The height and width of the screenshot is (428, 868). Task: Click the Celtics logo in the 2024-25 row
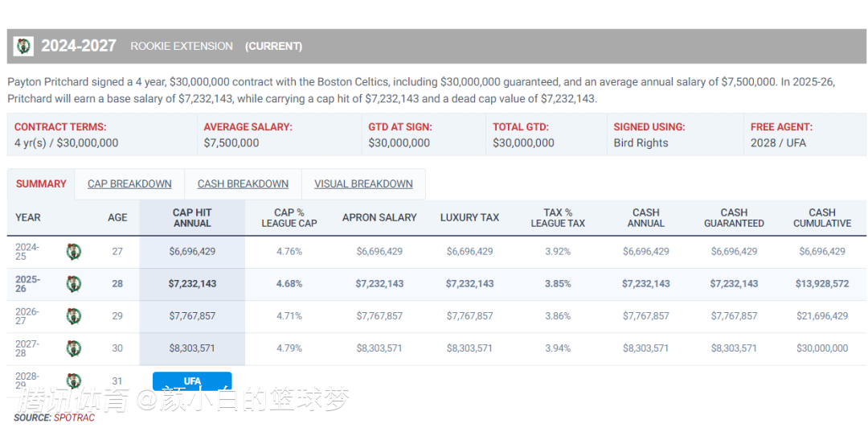(x=74, y=252)
